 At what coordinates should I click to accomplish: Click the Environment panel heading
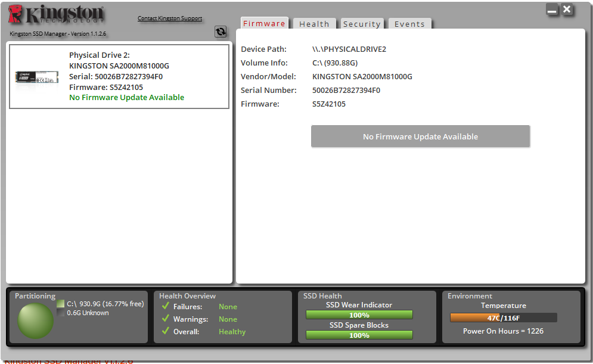470,296
